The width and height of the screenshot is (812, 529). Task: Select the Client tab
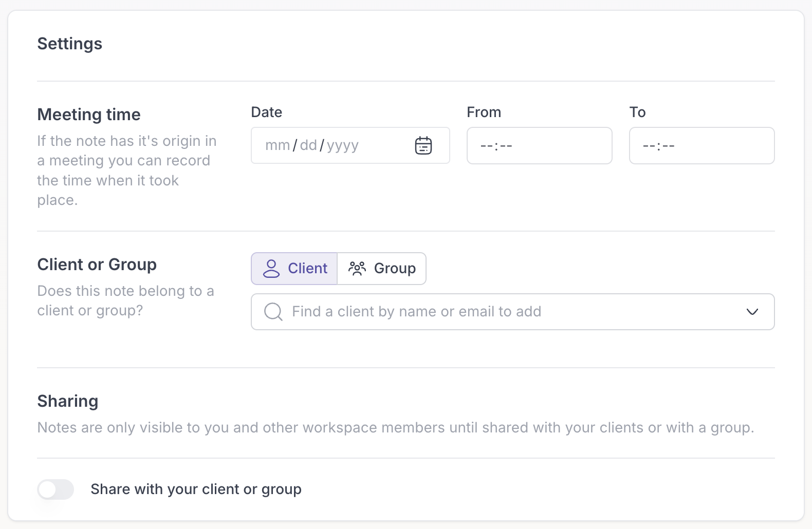coord(294,269)
